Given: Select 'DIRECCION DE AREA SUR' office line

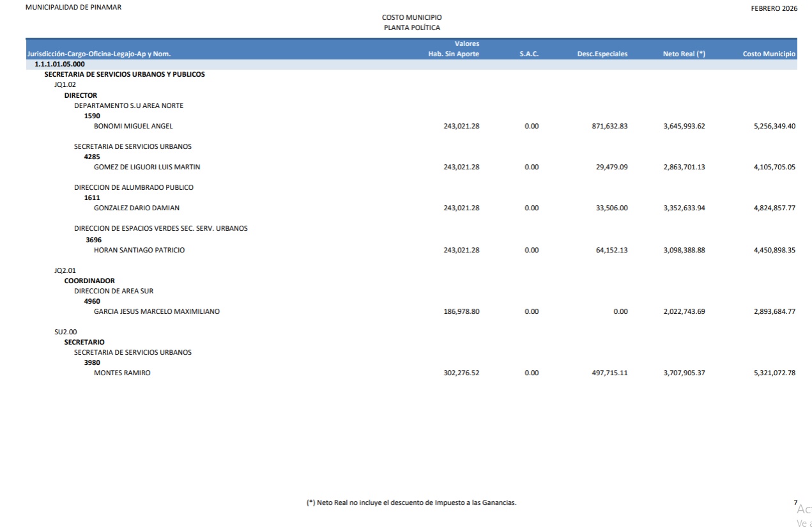Looking at the screenshot, I should coord(114,291).
